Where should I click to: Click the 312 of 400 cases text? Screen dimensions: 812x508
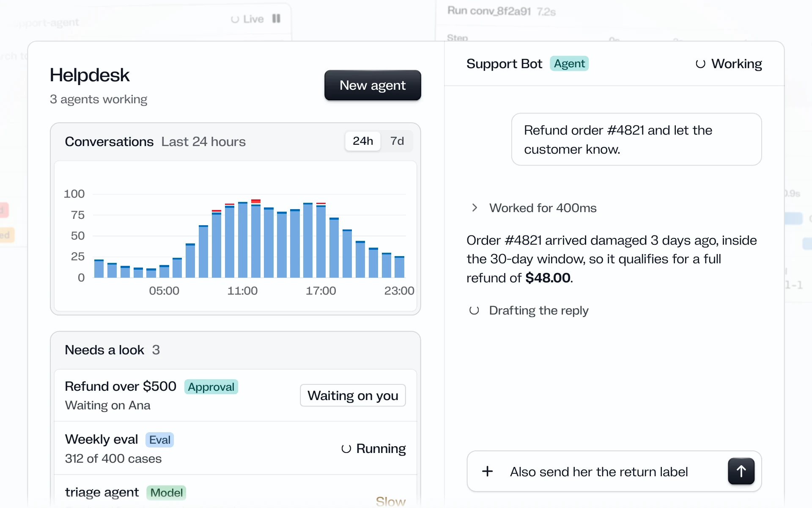(x=113, y=458)
